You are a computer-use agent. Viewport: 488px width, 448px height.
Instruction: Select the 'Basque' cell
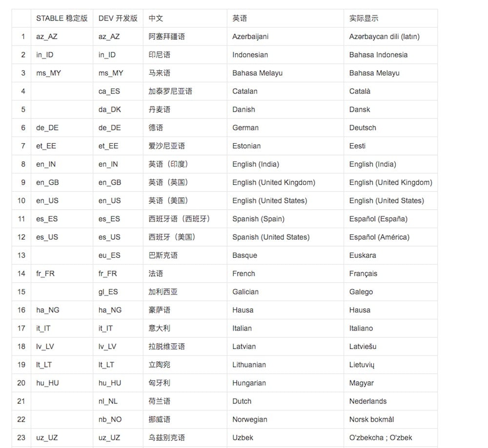click(x=285, y=255)
